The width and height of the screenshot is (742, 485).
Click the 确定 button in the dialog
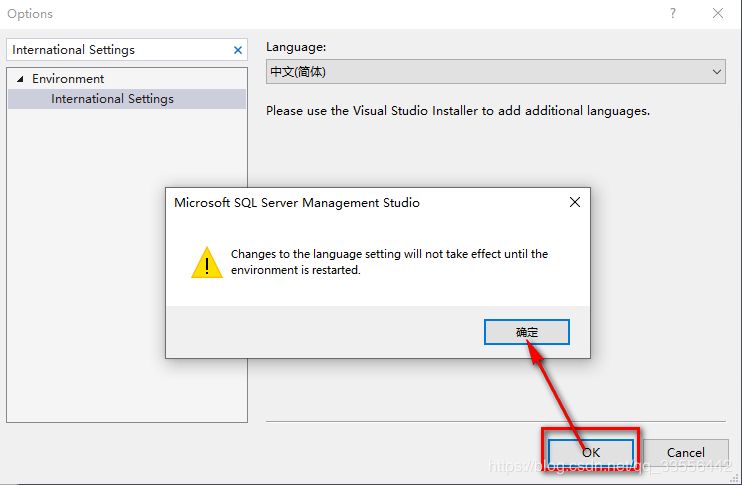[527, 332]
